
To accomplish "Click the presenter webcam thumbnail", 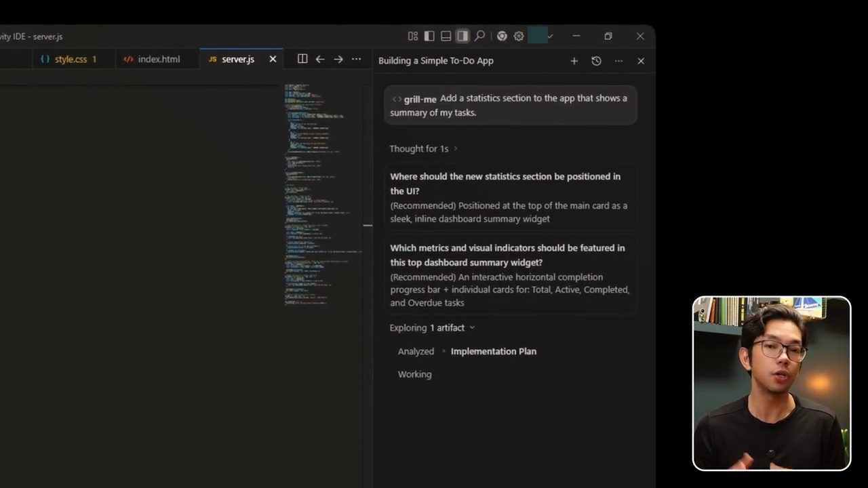I will point(772,383).
